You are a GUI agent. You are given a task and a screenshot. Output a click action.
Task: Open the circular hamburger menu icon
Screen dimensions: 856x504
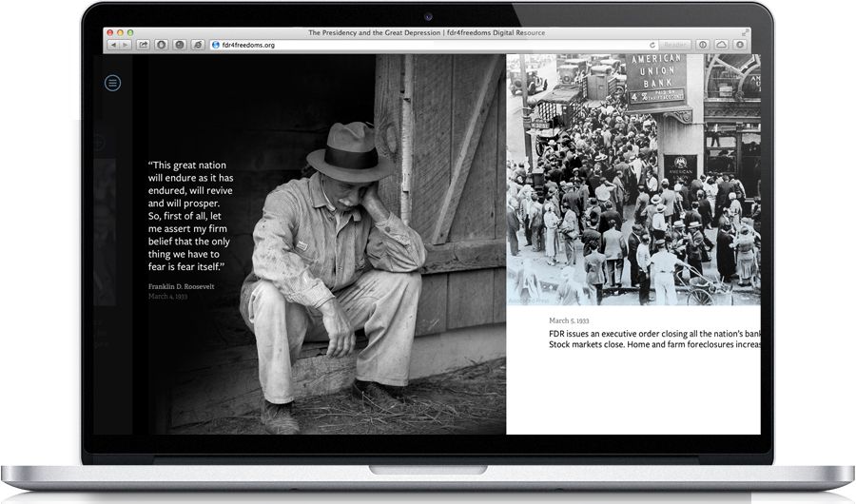tap(113, 83)
